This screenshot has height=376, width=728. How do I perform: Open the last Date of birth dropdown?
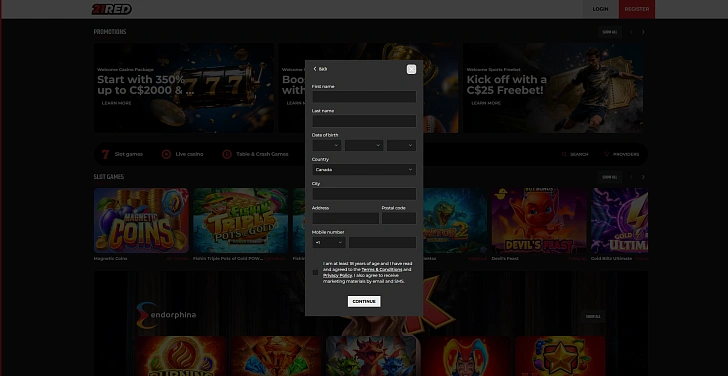point(402,145)
